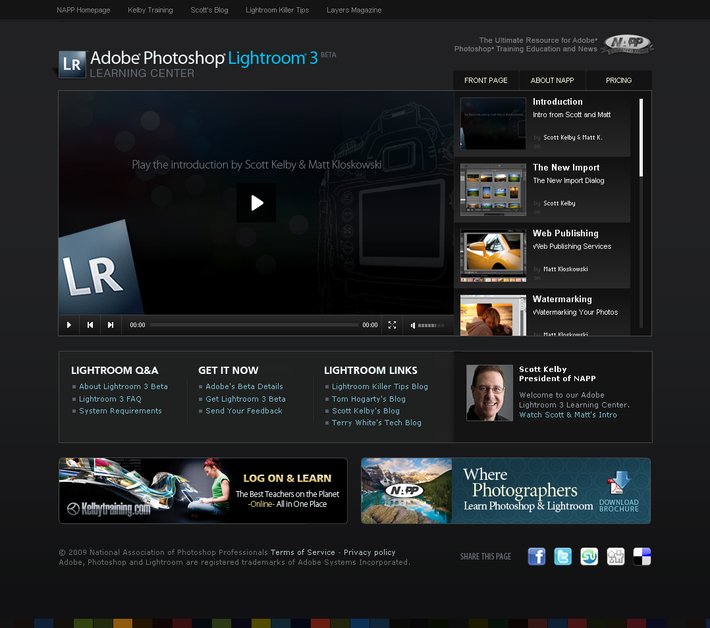
Task: Share this page on Facebook
Action: tap(537, 556)
